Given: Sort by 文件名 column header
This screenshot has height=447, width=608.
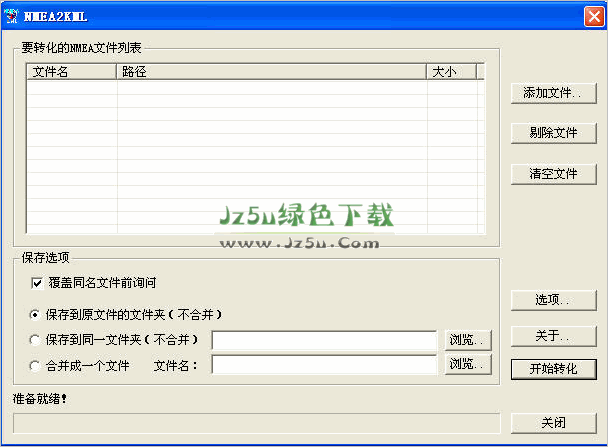Looking at the screenshot, I should tap(72, 72).
